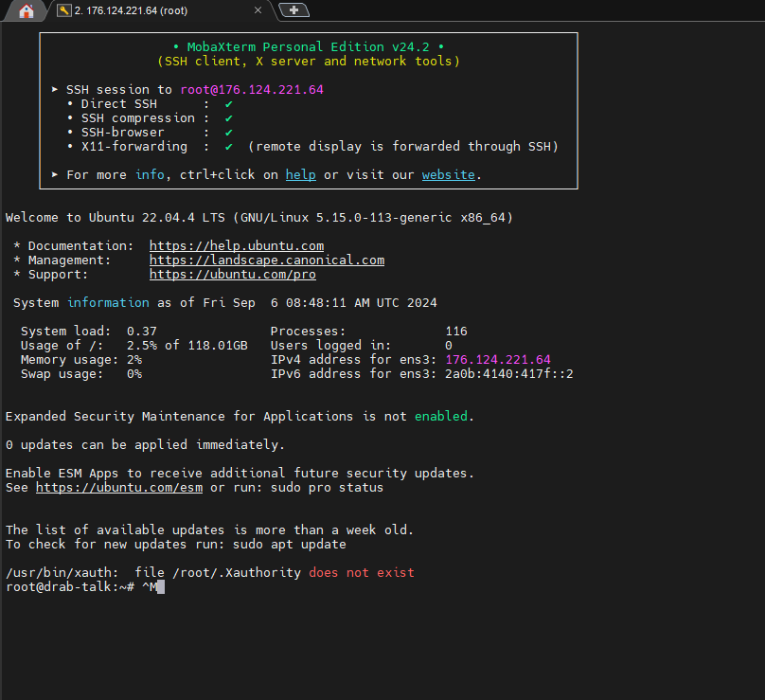Click '(SSH client, X server and network tools)' subtitle
The height and width of the screenshot is (700, 765).
(309, 61)
